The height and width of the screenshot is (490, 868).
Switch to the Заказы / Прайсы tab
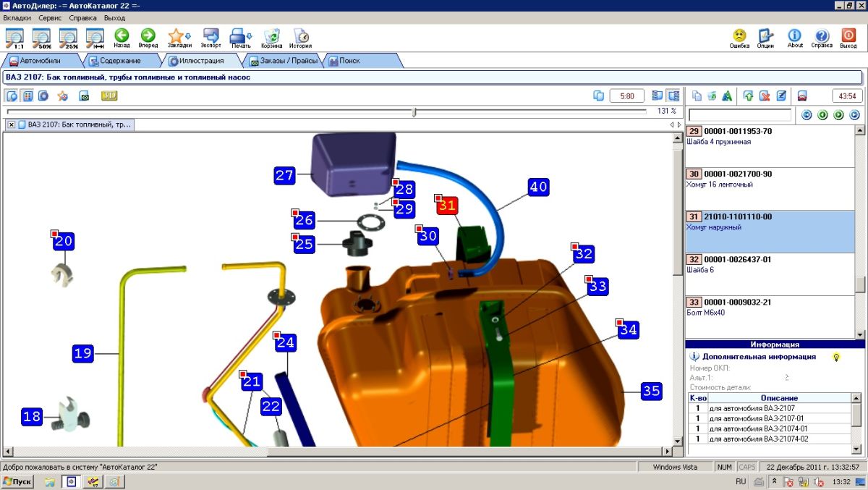[283, 61]
